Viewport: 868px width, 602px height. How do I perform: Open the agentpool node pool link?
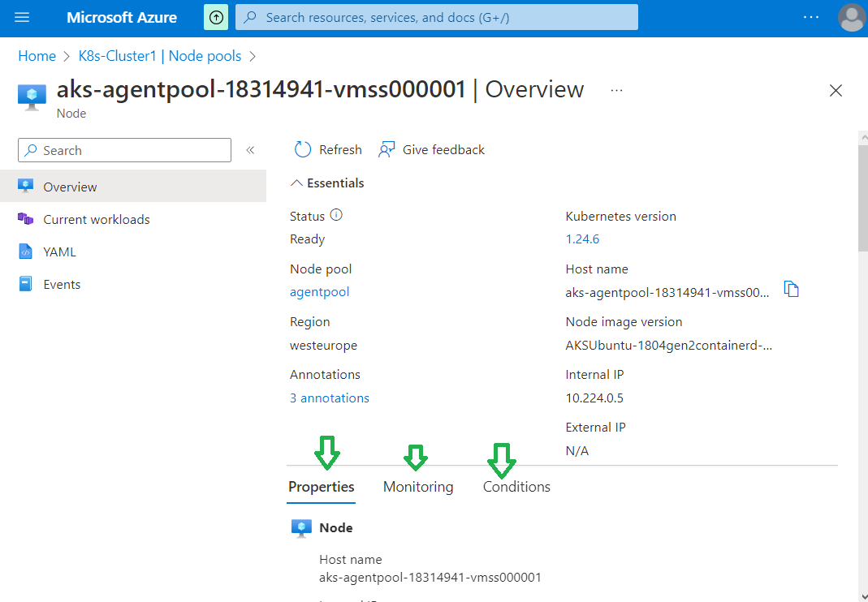pos(319,292)
